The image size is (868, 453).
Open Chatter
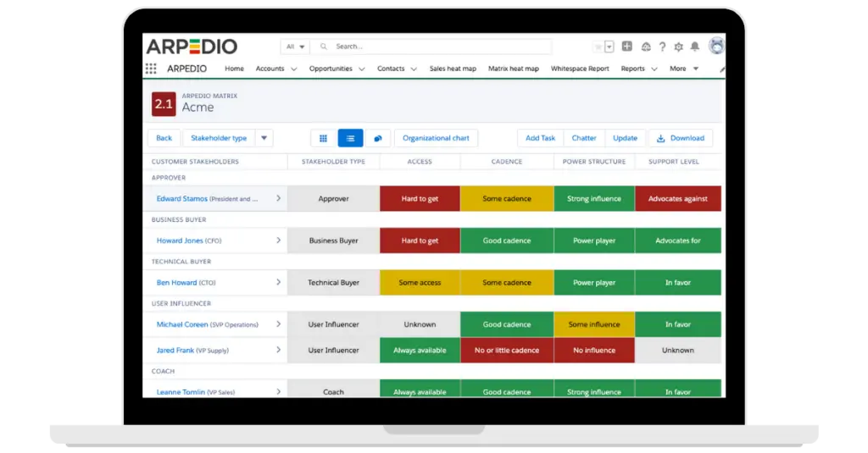[x=584, y=138]
